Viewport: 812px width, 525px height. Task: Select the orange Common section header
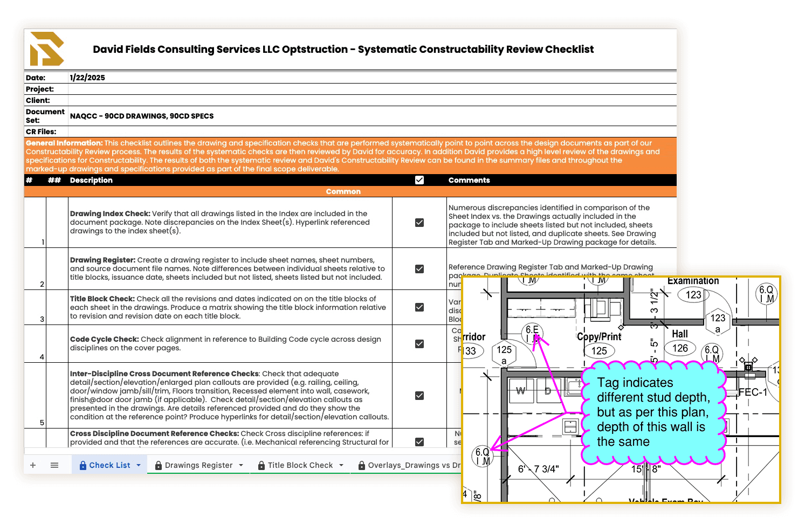tap(350, 191)
